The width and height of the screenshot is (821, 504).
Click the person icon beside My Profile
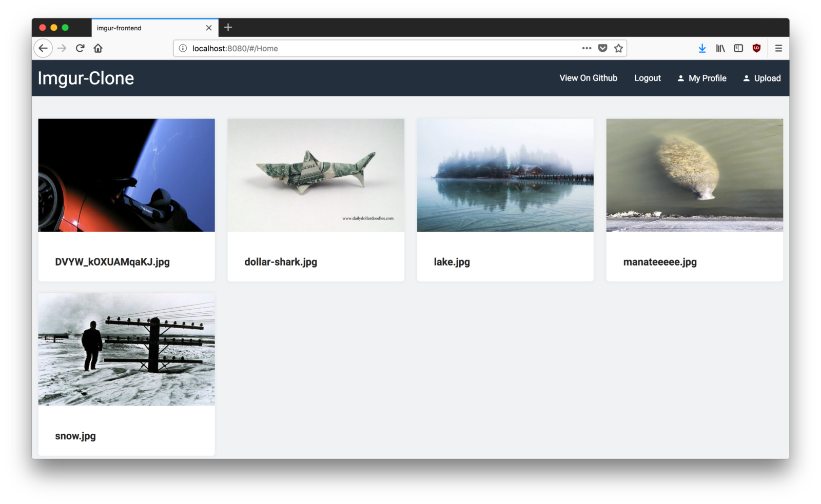pos(681,78)
